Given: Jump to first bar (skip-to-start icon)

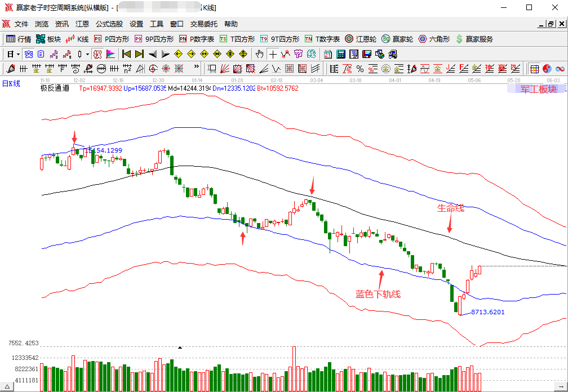Looking at the screenshot, I should [x=126, y=54].
